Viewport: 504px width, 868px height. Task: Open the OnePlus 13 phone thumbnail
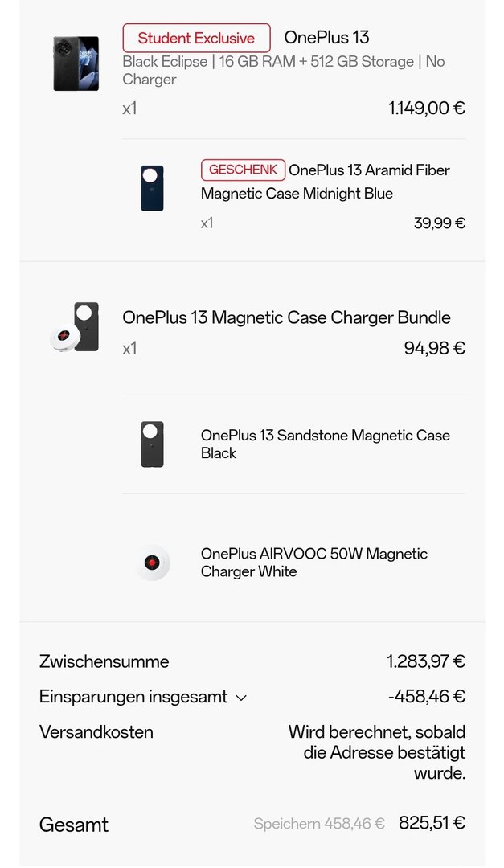point(76,63)
